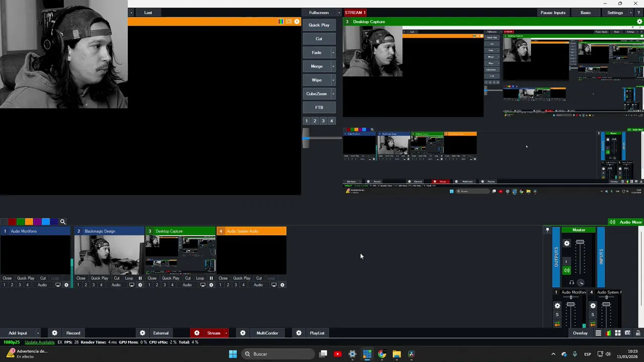Click the grid layout icon
The image size is (644, 362).
[x=618, y=333]
